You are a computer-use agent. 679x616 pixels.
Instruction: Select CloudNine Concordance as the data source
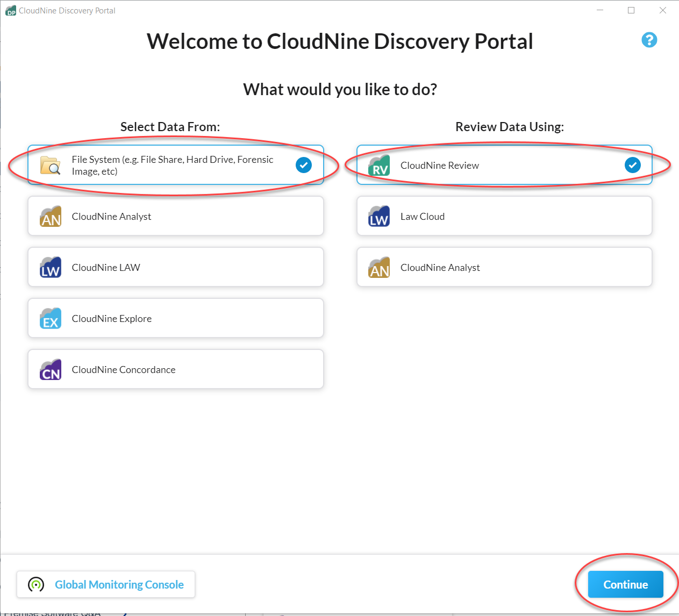coord(175,369)
